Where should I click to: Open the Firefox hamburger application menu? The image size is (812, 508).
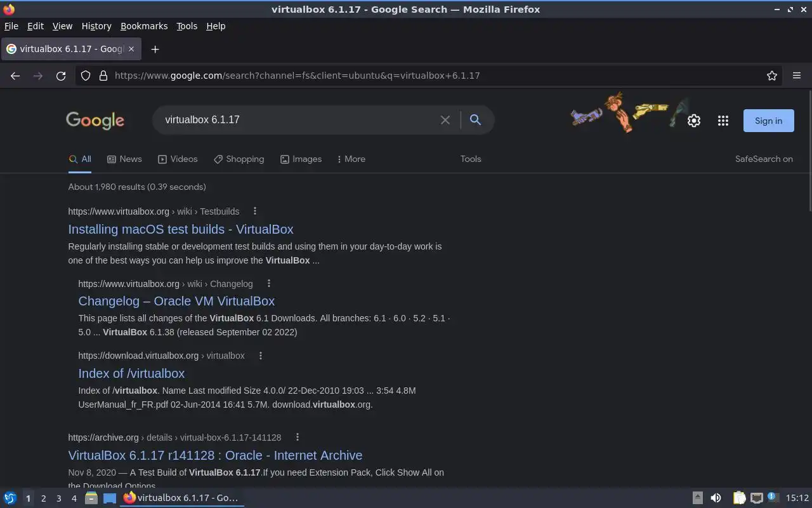[797, 76]
